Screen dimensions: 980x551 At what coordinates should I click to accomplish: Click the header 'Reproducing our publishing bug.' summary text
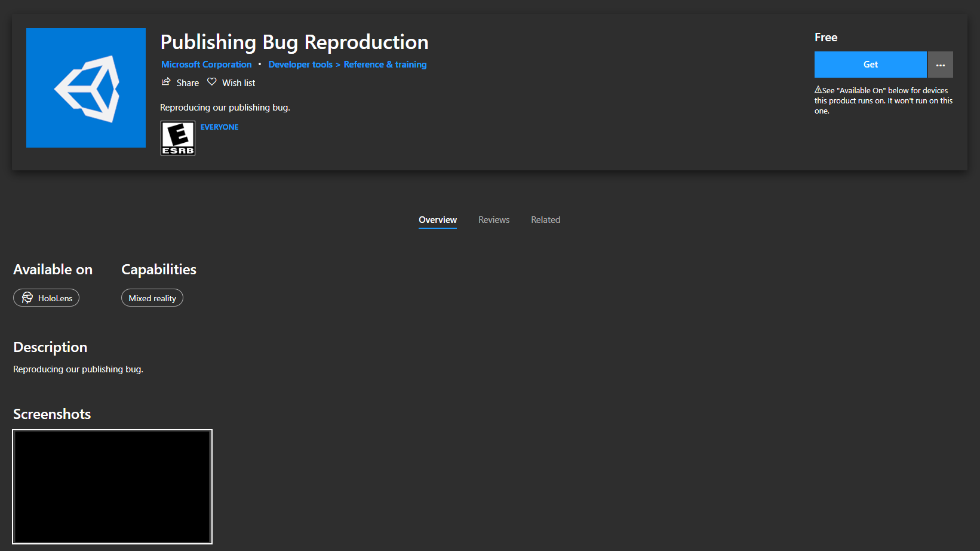tap(225, 108)
